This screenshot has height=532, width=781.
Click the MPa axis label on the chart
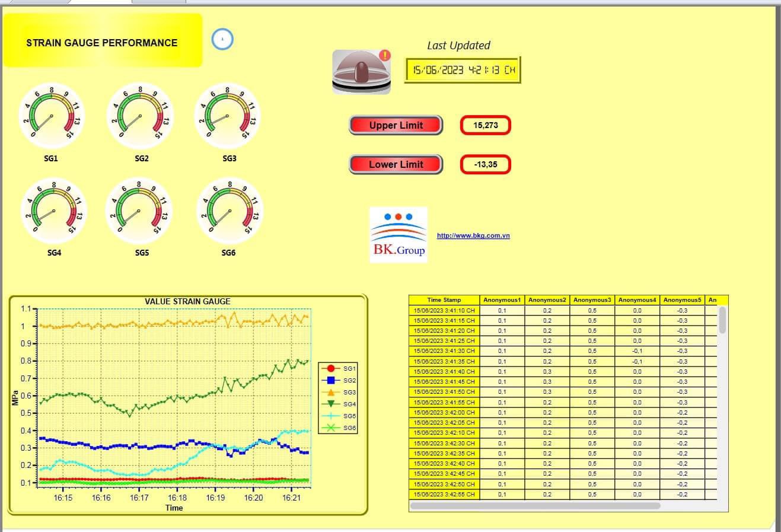15,397
